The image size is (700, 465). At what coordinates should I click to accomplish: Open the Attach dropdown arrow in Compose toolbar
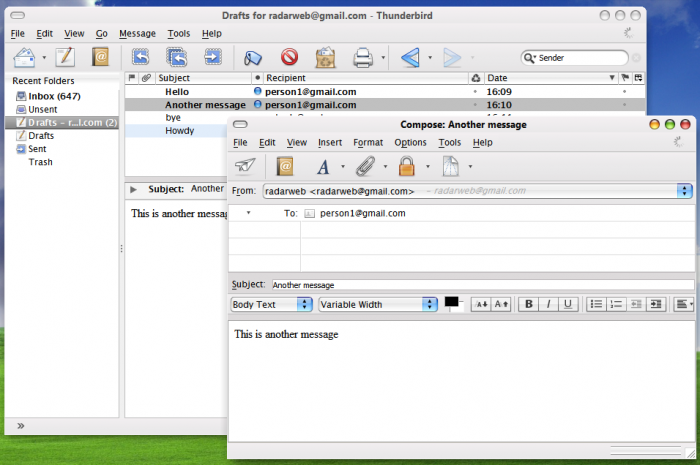[385, 166]
